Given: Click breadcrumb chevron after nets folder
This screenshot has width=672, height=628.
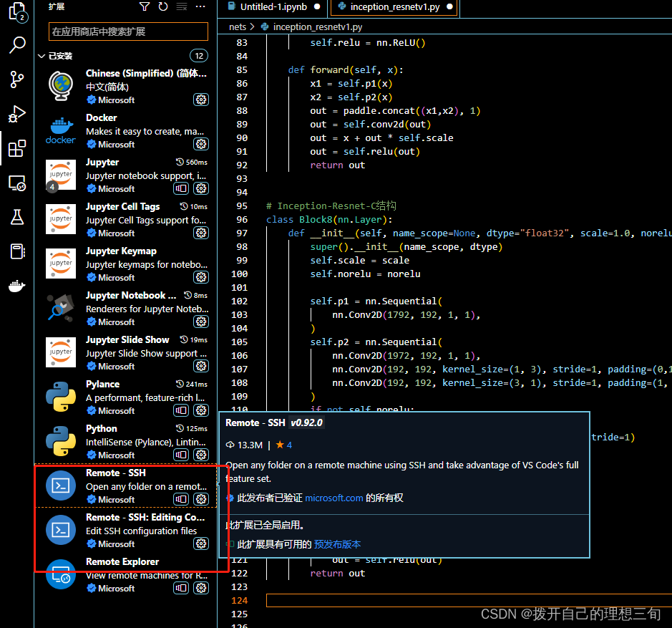Looking at the screenshot, I should (252, 26).
